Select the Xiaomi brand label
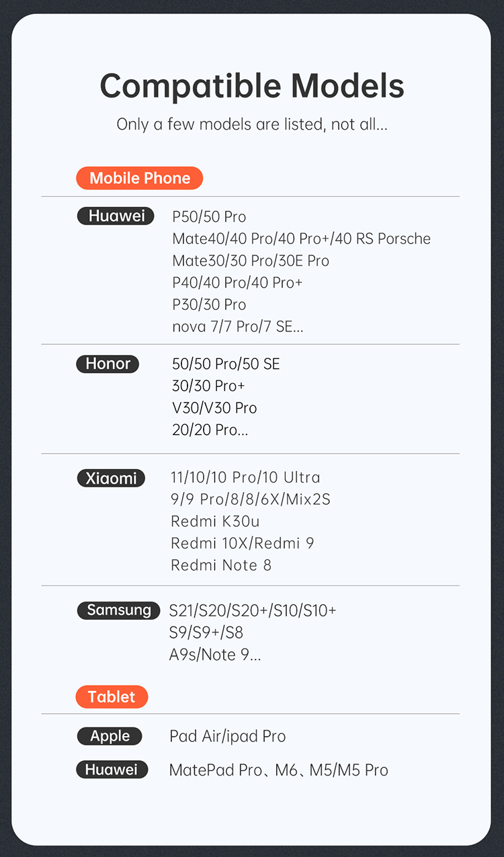 pyautogui.click(x=111, y=478)
